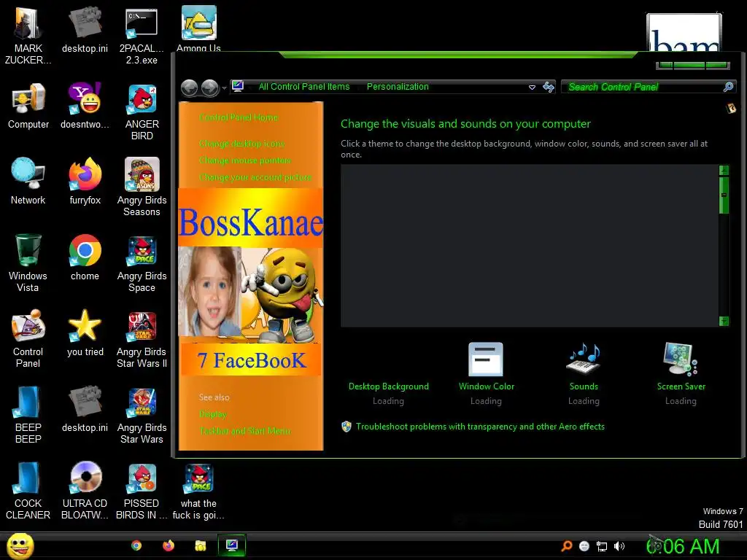Open Taskbar and Start Menu link

pos(244,430)
